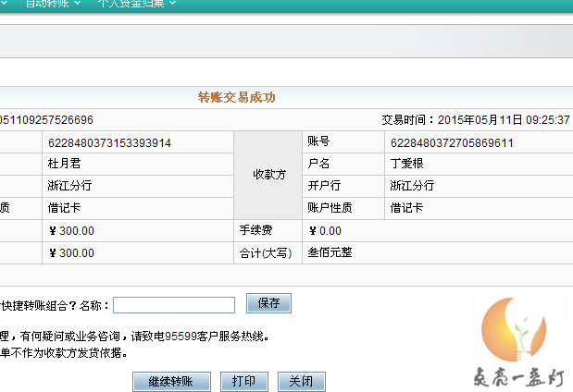
Task: Click the 打印 button
Action: click(244, 382)
